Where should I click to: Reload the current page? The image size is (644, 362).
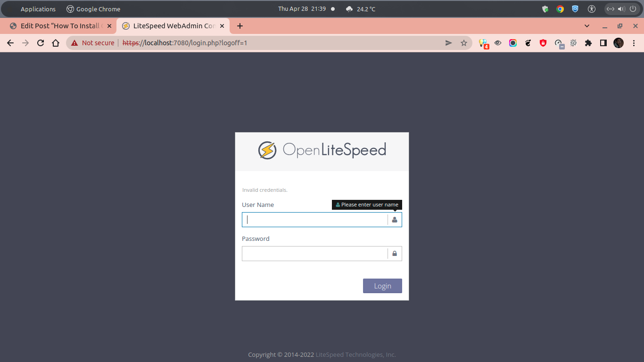[41, 43]
